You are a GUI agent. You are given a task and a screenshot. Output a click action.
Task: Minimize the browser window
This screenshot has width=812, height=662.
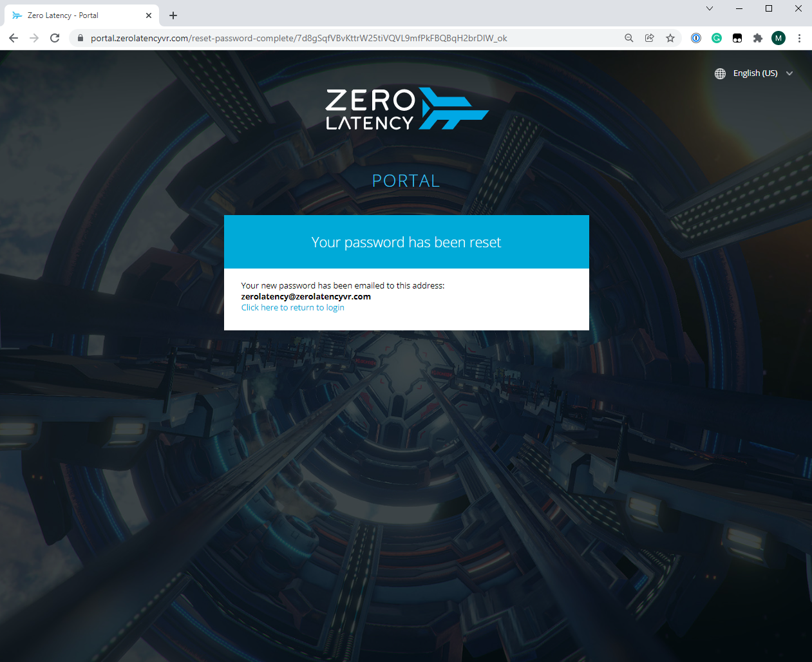coord(739,8)
